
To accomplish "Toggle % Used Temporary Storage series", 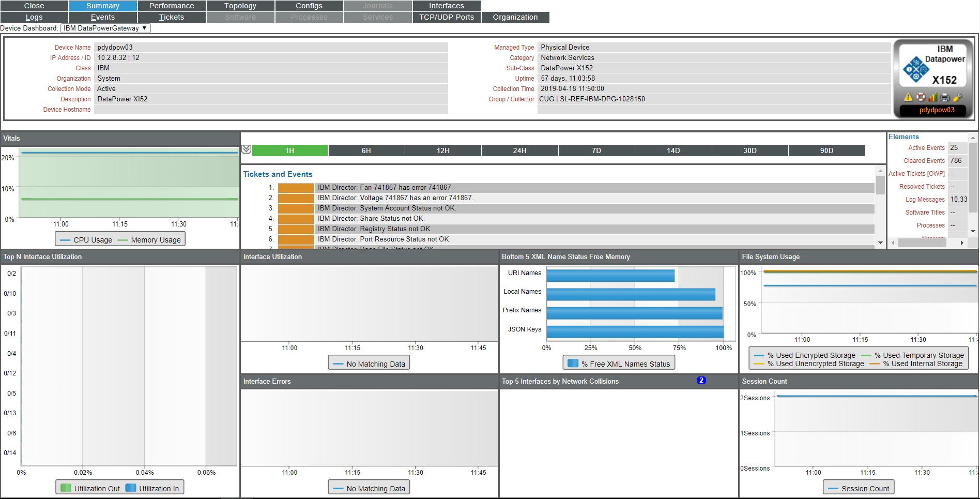I will click(x=912, y=355).
